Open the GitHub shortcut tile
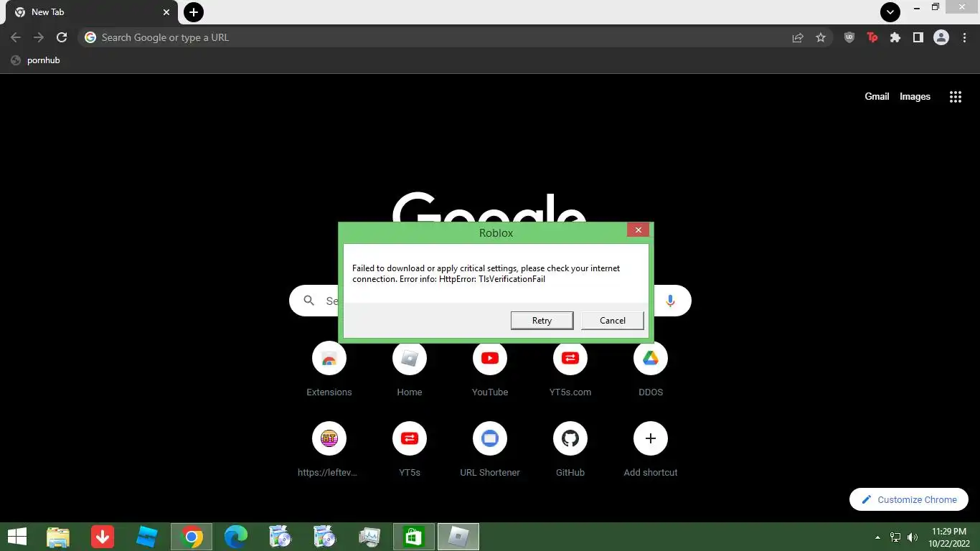The width and height of the screenshot is (980, 551). tap(570, 449)
